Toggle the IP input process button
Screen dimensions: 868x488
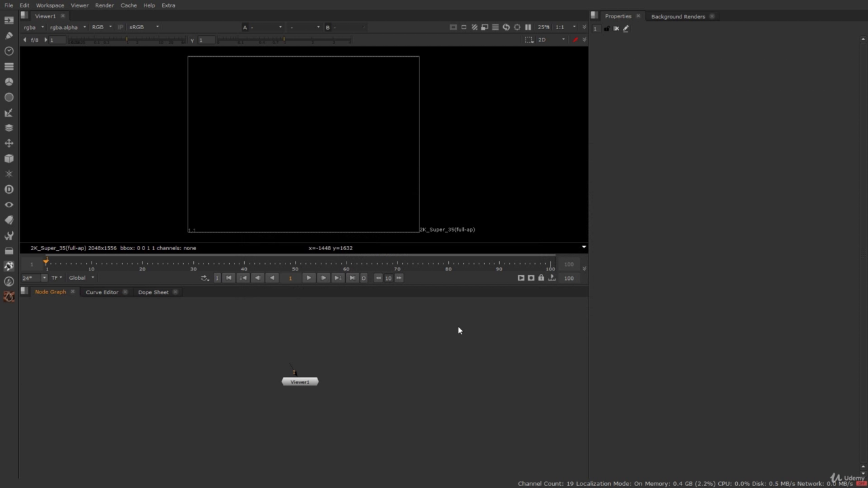tap(121, 27)
